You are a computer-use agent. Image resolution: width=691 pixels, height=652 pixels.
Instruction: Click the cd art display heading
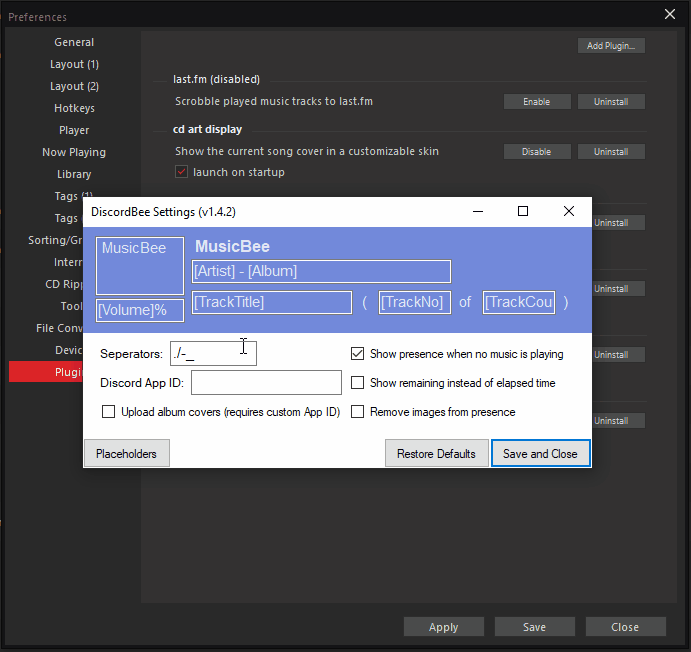pos(207,130)
